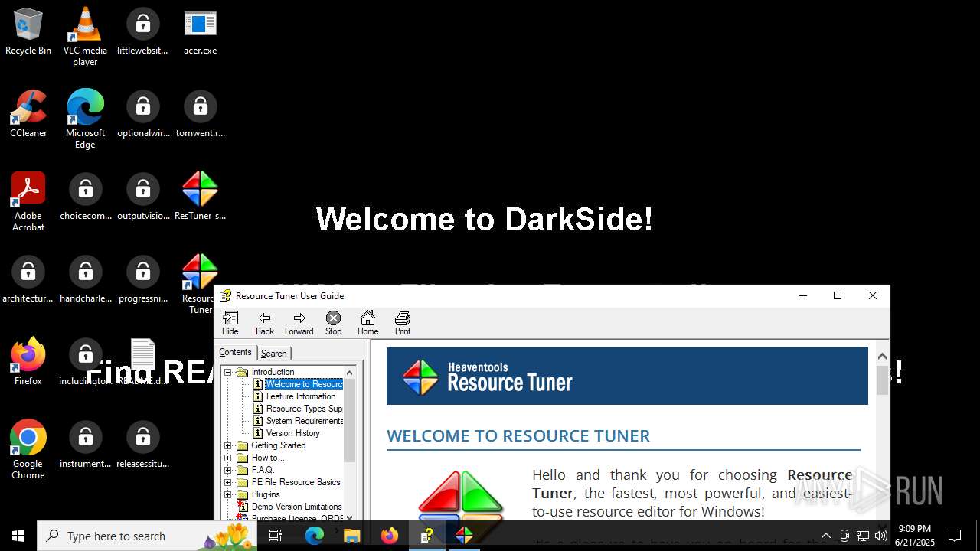Click the help page scroll-up arrow
Screen dimensions: 980x551
tap(882, 356)
